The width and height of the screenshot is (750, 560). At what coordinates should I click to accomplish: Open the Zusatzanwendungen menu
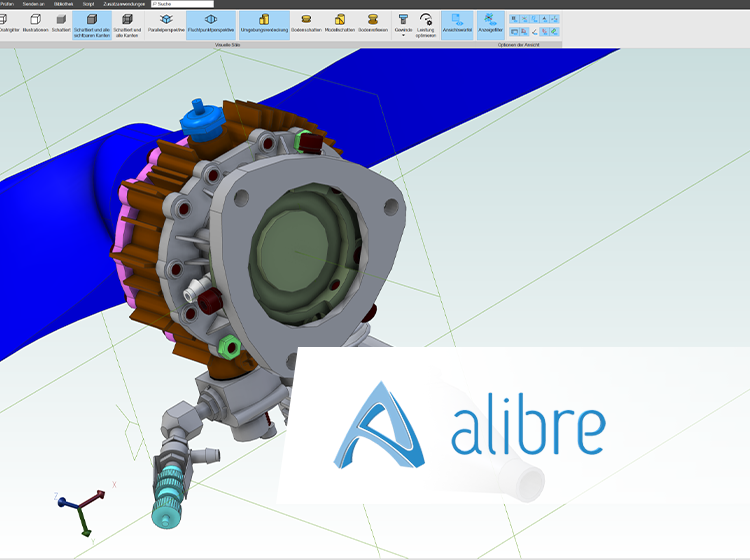click(124, 4)
